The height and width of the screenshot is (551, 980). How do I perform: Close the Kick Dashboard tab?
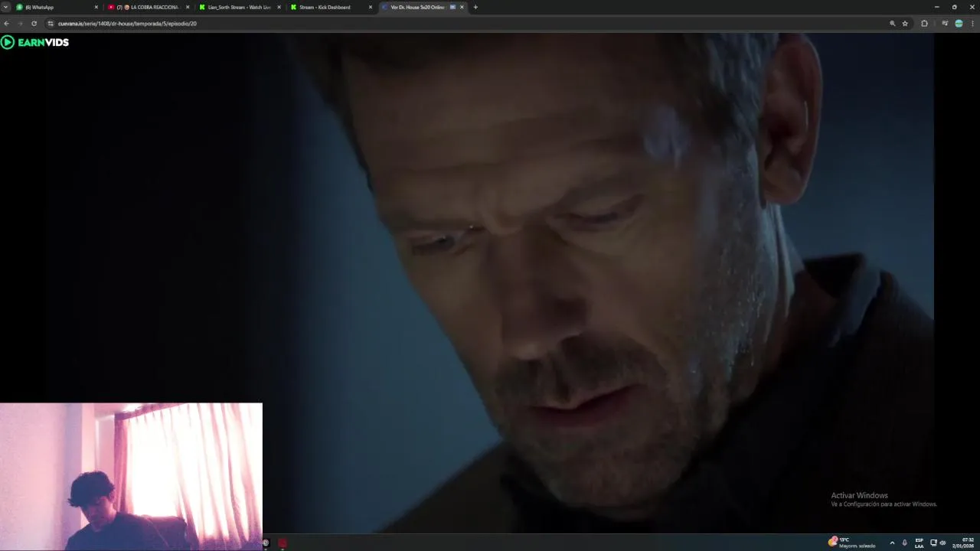(x=371, y=7)
